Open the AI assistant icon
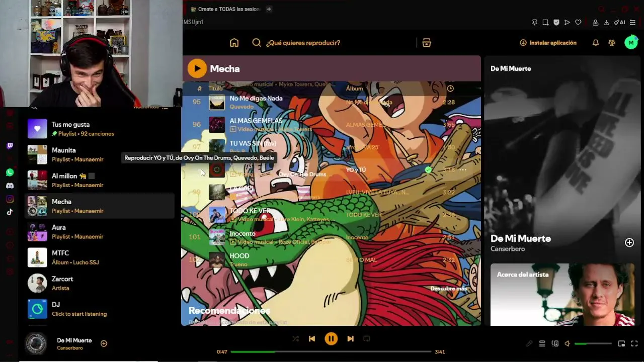 tap(619, 22)
